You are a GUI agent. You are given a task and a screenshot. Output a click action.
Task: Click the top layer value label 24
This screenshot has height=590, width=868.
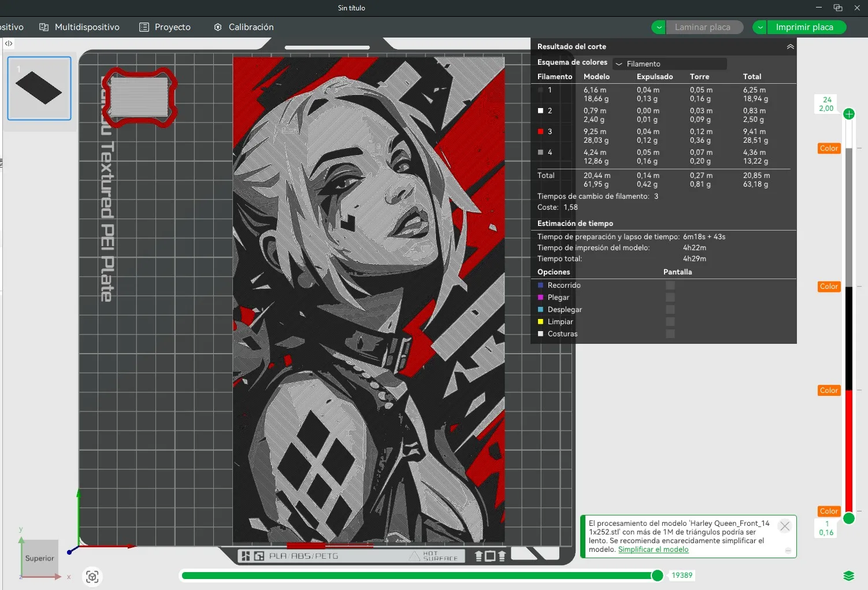(x=827, y=100)
